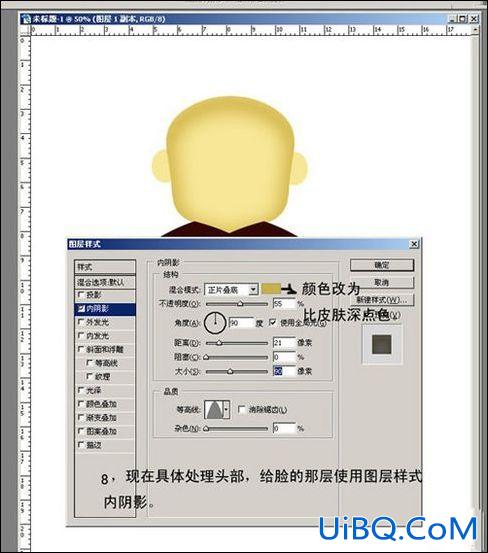Click the size pixel value field

point(284,371)
